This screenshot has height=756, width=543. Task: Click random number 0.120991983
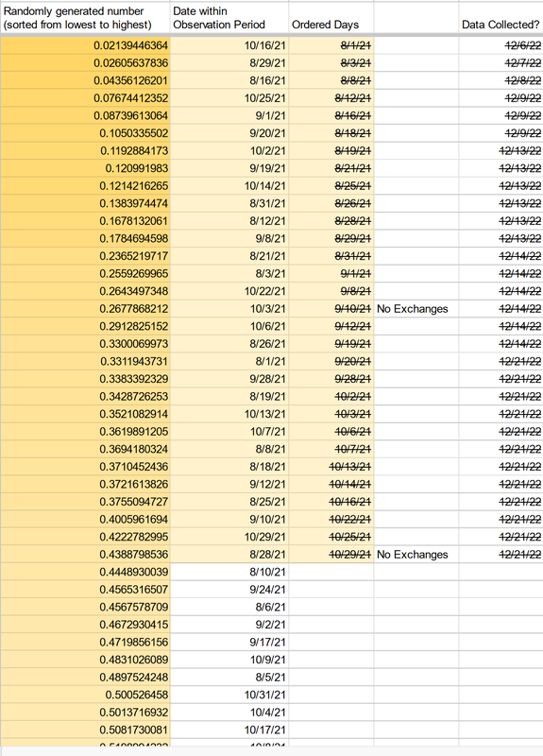click(x=85, y=169)
